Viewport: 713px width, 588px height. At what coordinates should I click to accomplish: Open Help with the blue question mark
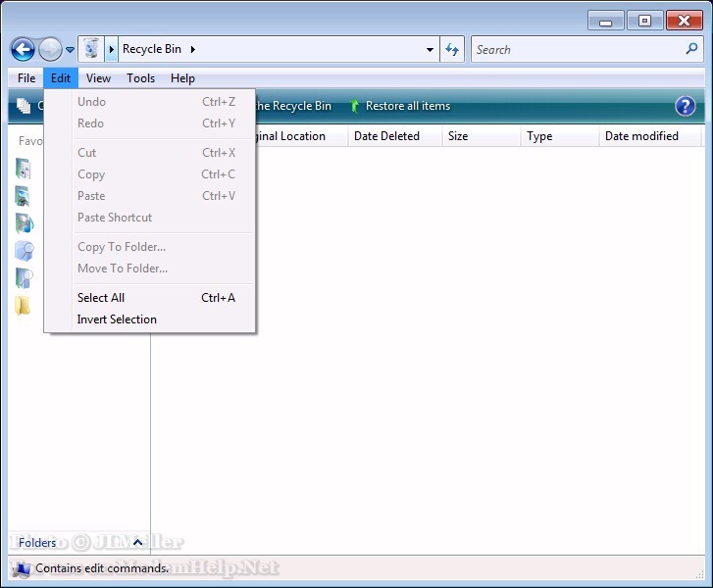[x=685, y=106]
